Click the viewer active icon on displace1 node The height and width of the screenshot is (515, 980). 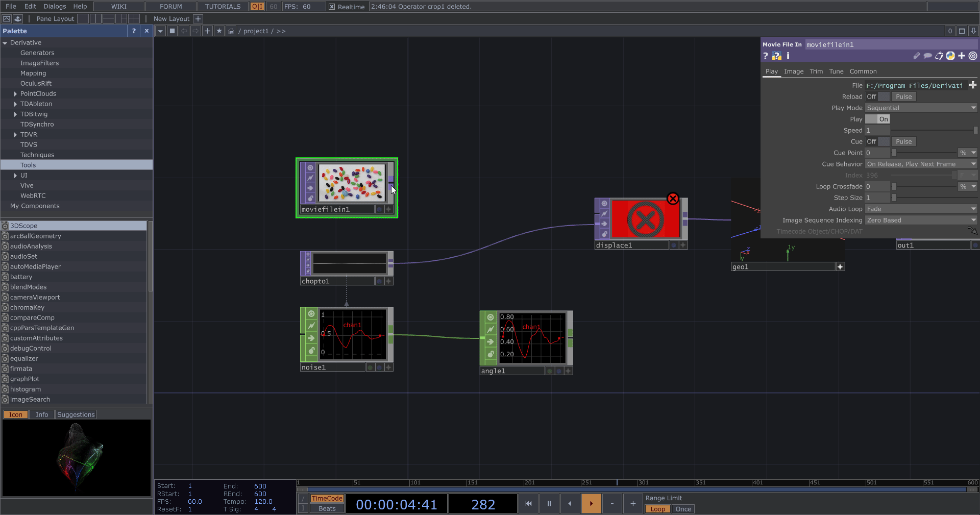[x=604, y=204]
